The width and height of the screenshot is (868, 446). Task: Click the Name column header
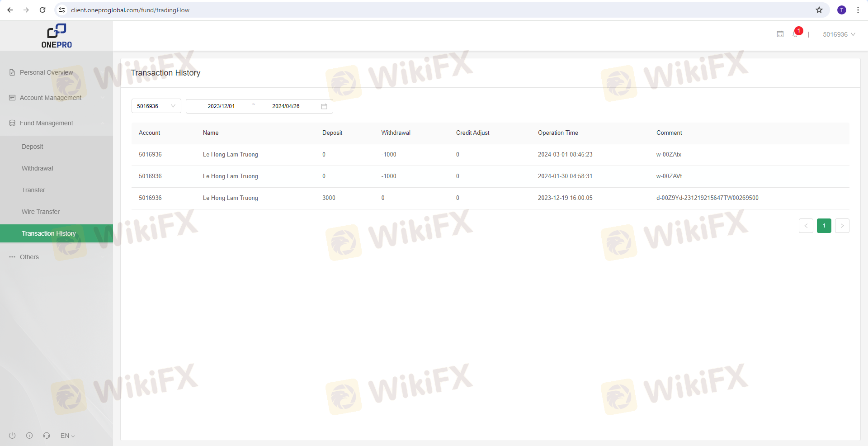(x=211, y=133)
